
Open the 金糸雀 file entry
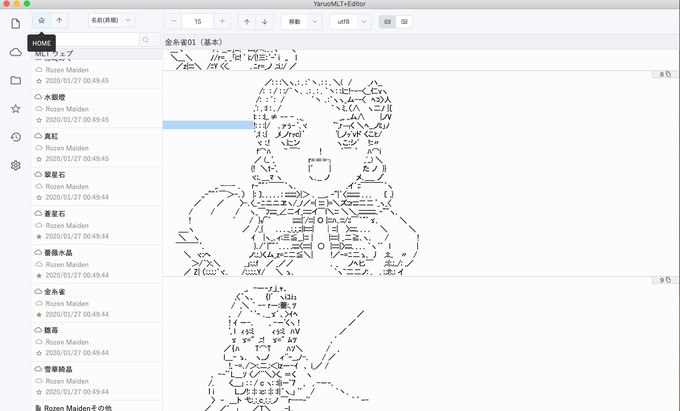[x=97, y=303]
